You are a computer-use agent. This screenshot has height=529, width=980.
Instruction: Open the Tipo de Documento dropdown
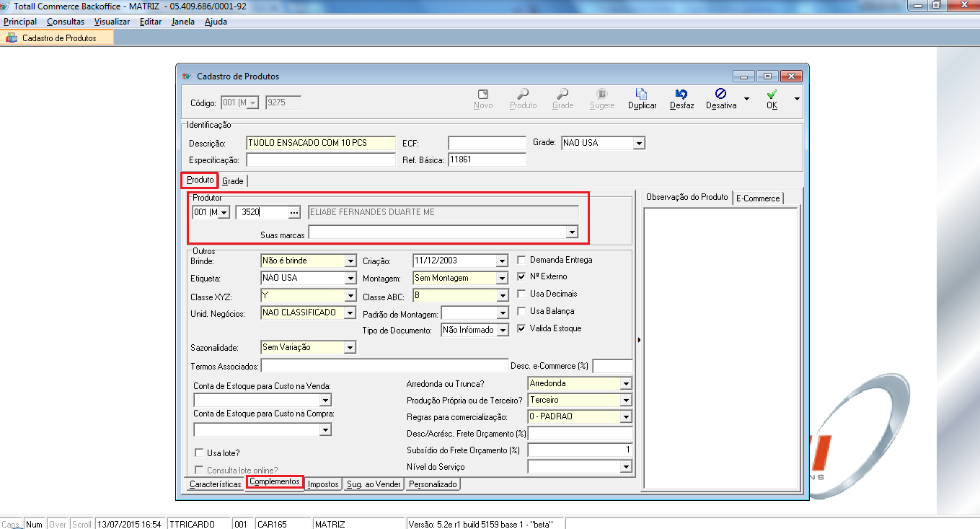(x=503, y=331)
